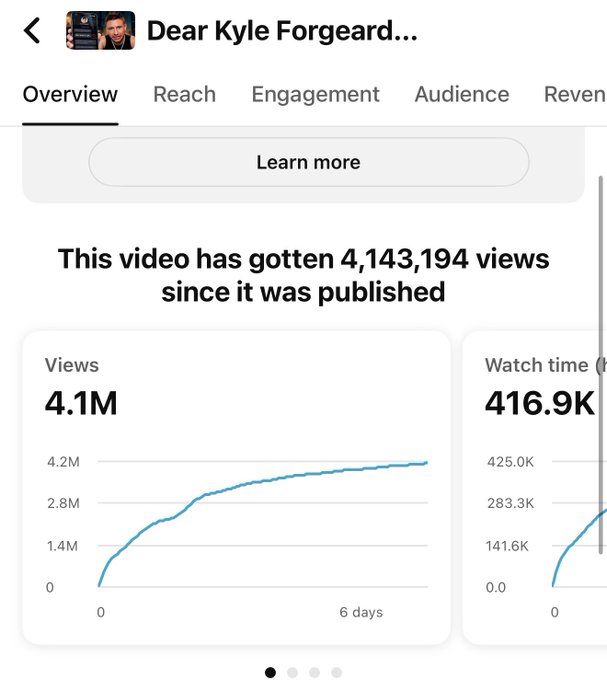The image size is (607, 680).
Task: Open the Views chart card
Action: pyautogui.click(x=236, y=487)
